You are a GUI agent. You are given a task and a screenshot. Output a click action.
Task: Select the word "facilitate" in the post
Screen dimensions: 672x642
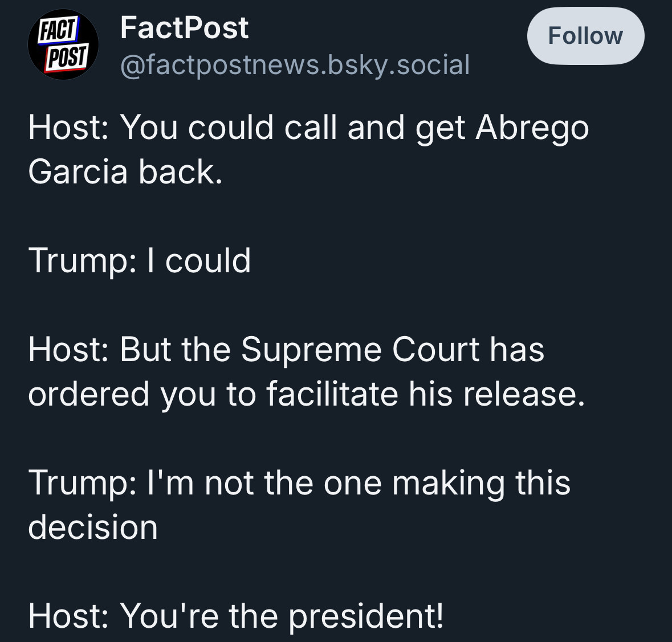click(x=332, y=394)
